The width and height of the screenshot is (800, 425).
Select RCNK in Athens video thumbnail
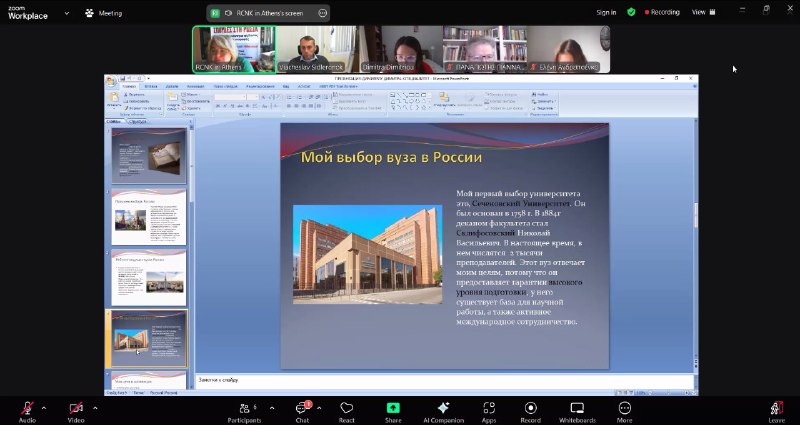coord(234,49)
